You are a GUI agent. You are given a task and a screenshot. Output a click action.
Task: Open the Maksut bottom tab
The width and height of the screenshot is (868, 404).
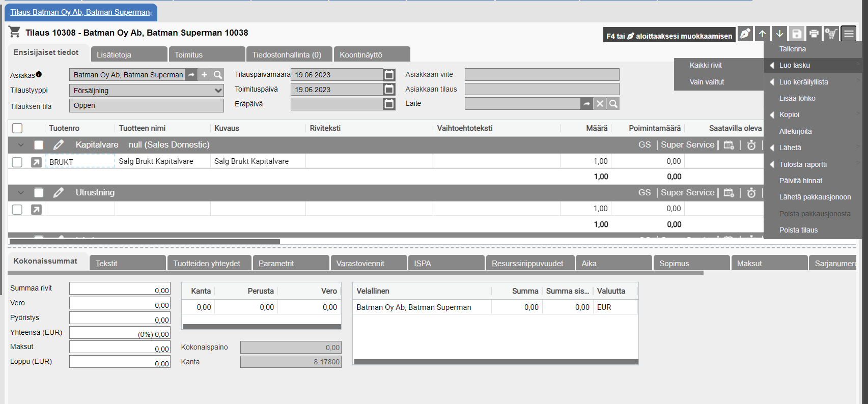769,263
